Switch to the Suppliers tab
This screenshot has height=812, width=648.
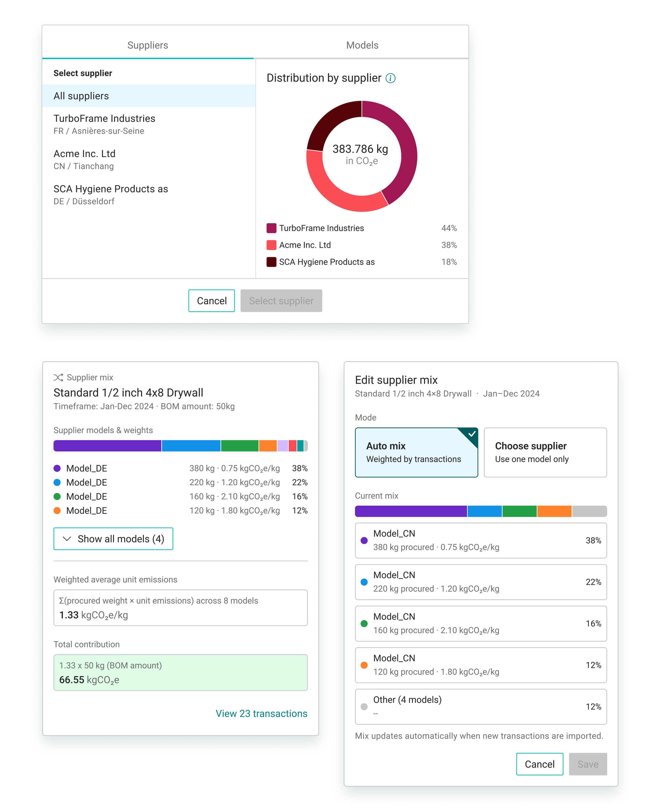[148, 45]
